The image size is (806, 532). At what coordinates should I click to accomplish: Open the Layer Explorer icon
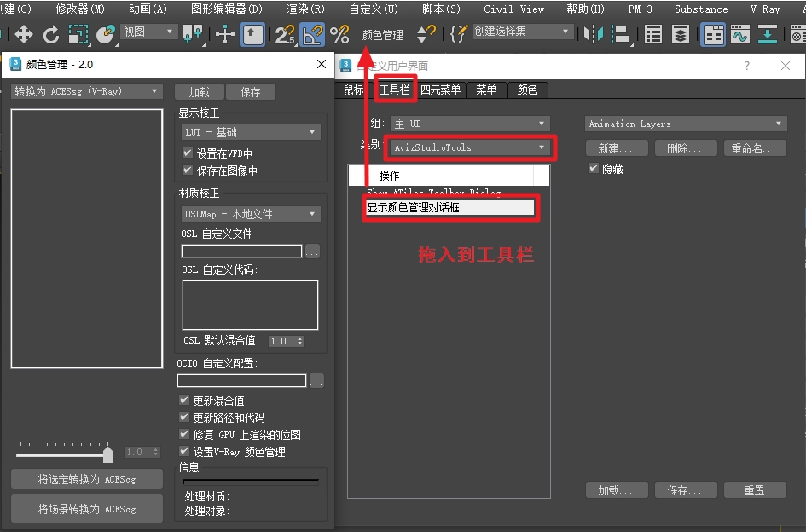click(x=681, y=35)
